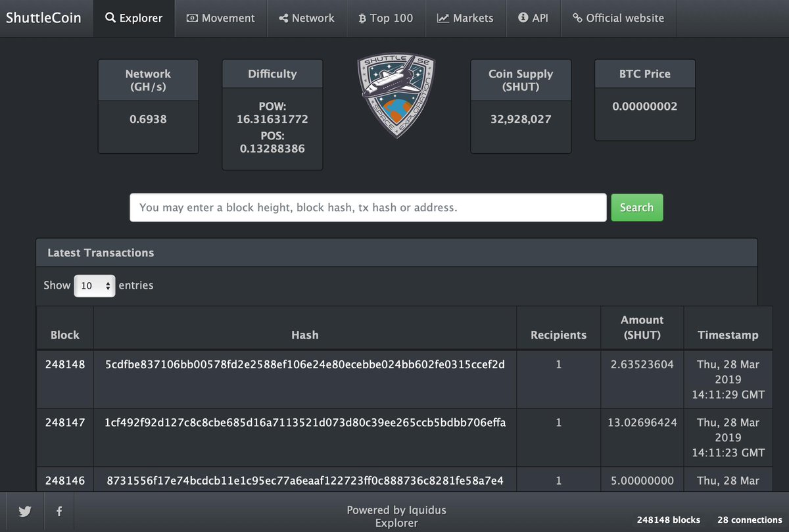Click the ShuttleCoin brand title
The height and width of the screenshot is (532, 789).
click(43, 18)
